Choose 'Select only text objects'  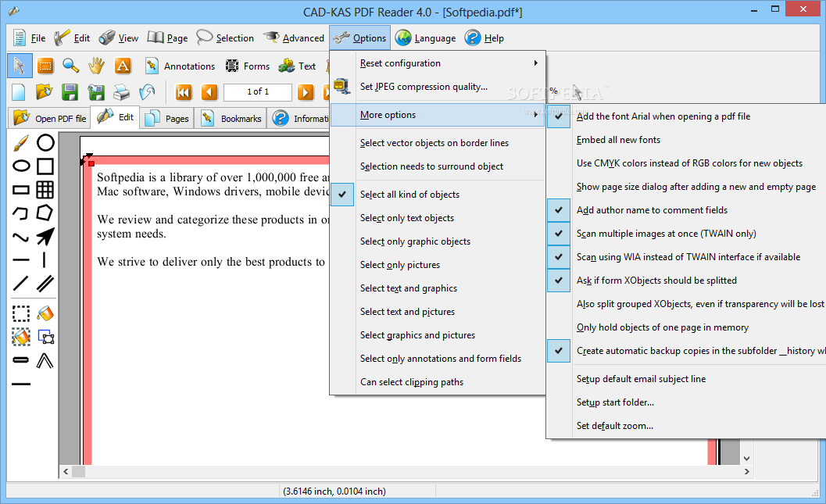click(438, 218)
